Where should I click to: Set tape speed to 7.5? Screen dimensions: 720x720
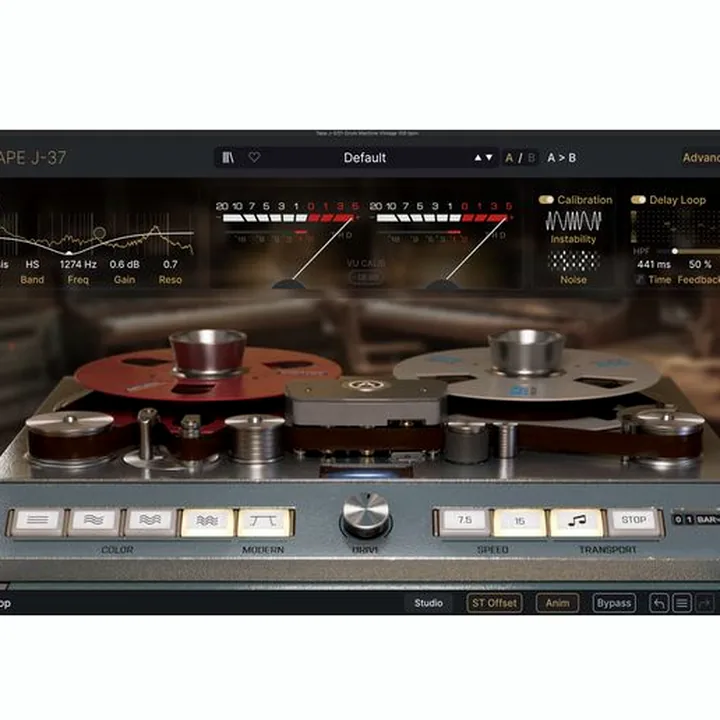[x=464, y=521]
